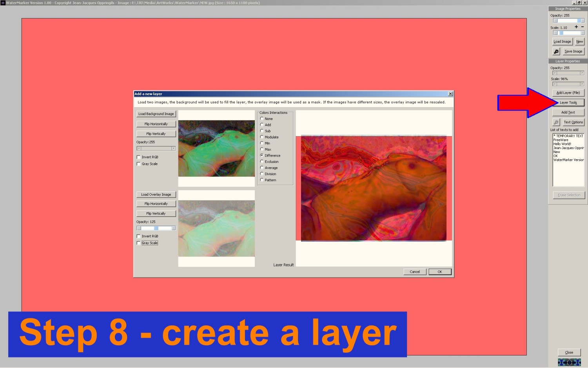588x368 pixels.
Task: Click the gear icon next to Text Options
Action: (556, 122)
